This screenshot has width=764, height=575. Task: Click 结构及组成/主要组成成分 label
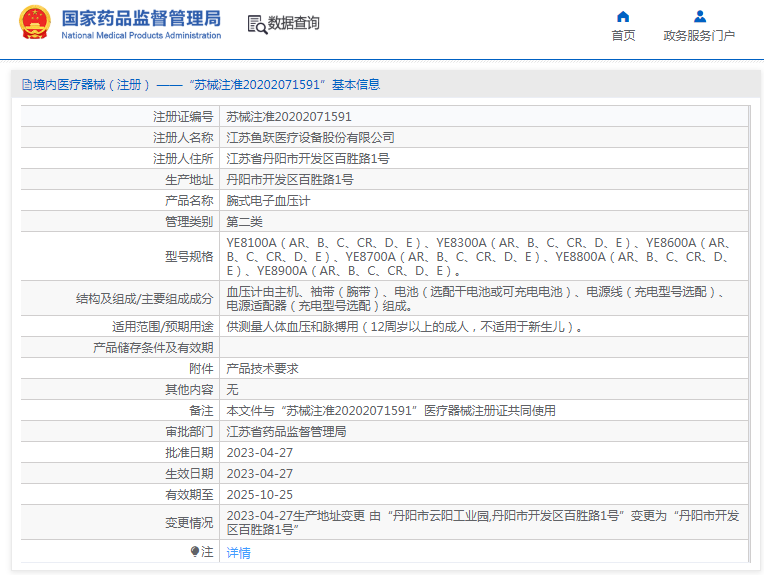coord(145,299)
